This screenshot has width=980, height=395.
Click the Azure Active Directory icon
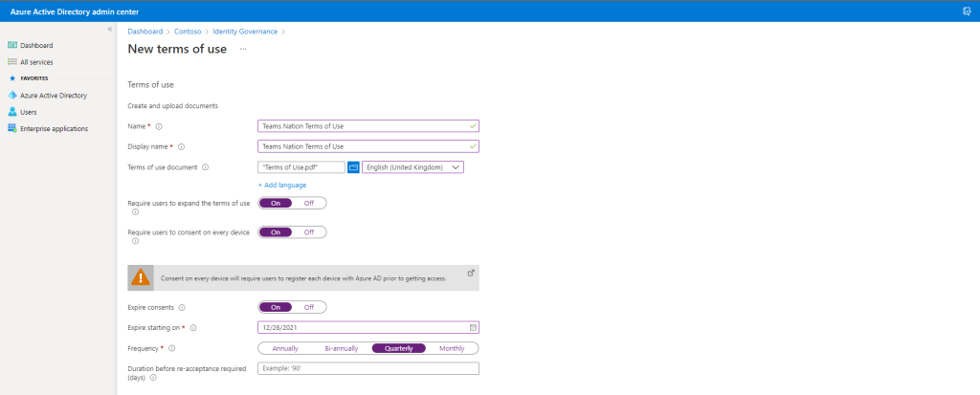(x=12, y=96)
